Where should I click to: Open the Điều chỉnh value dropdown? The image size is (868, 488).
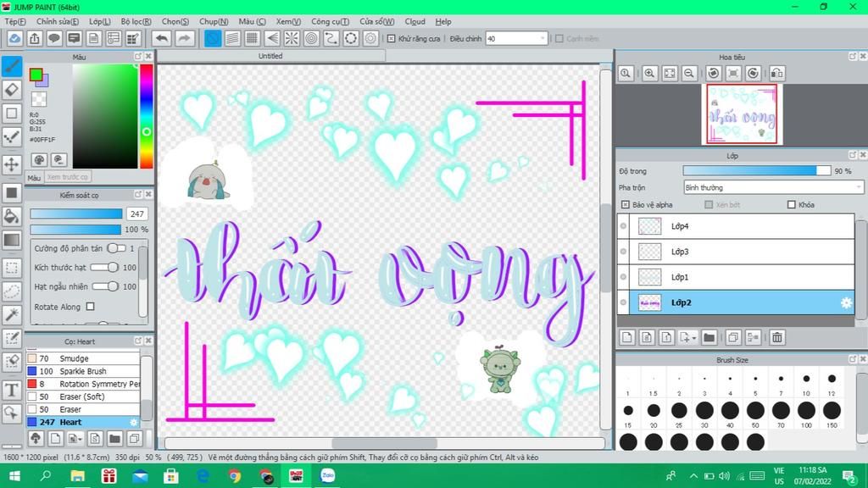coord(516,38)
